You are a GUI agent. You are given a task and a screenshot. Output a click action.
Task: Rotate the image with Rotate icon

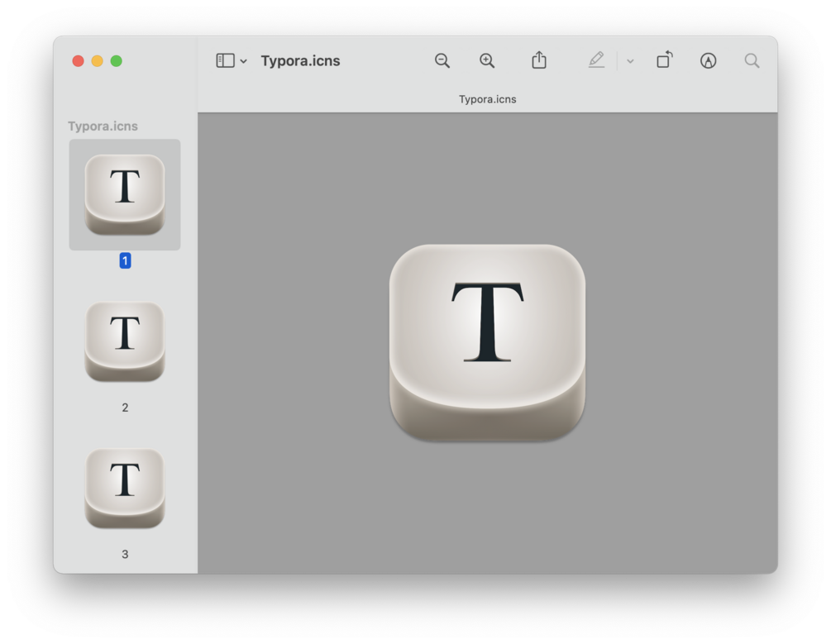(x=664, y=60)
